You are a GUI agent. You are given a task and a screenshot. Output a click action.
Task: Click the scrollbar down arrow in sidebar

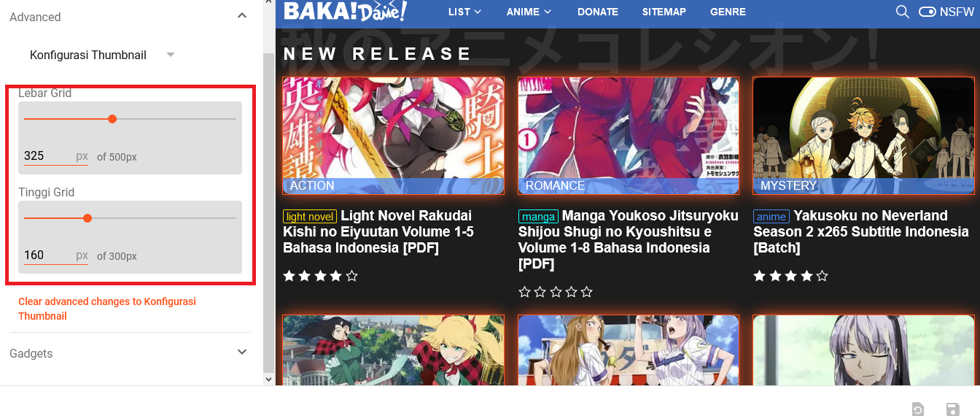coord(268,379)
